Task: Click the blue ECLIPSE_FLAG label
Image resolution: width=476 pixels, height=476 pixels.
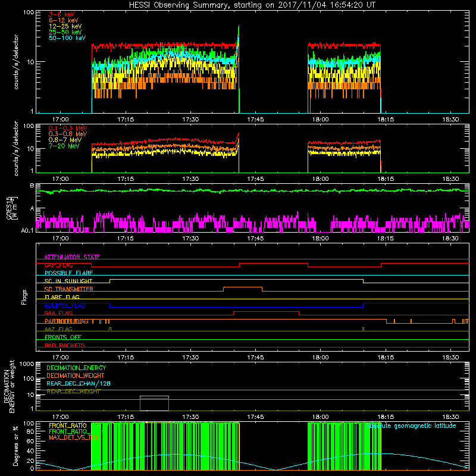Action: coord(65,305)
